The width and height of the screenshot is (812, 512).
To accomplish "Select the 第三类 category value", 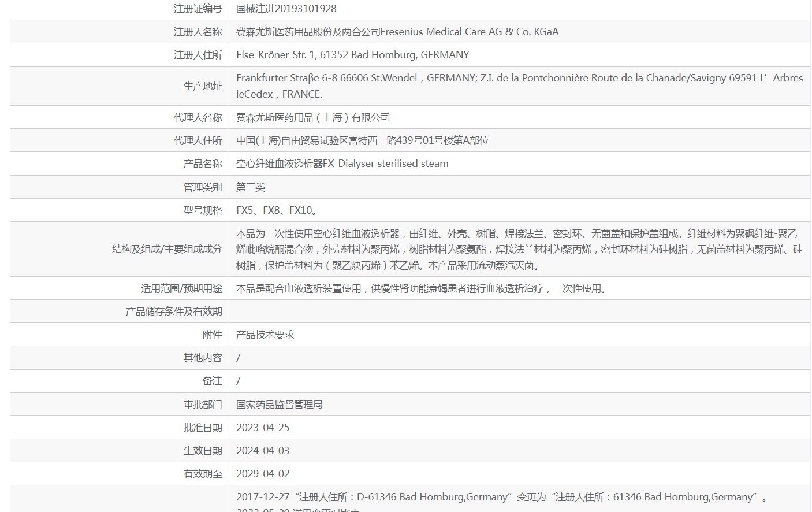I will (x=251, y=187).
